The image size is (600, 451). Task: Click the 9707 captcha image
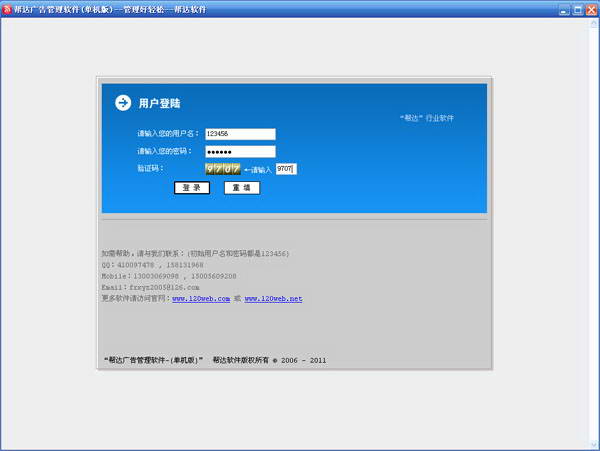pyautogui.click(x=223, y=169)
